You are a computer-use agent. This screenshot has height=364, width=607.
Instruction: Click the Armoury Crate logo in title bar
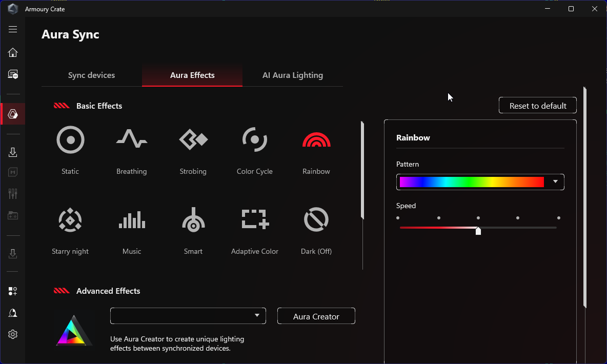pyautogui.click(x=13, y=9)
